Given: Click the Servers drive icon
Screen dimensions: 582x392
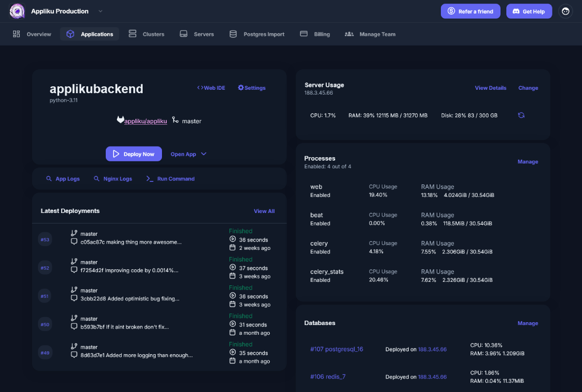Looking at the screenshot, I should point(183,34).
